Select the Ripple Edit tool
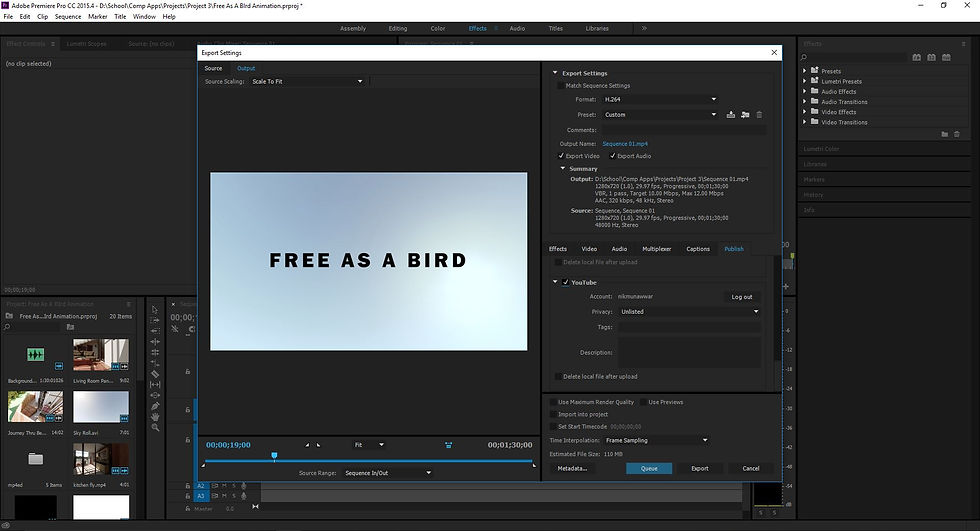 pos(155,342)
